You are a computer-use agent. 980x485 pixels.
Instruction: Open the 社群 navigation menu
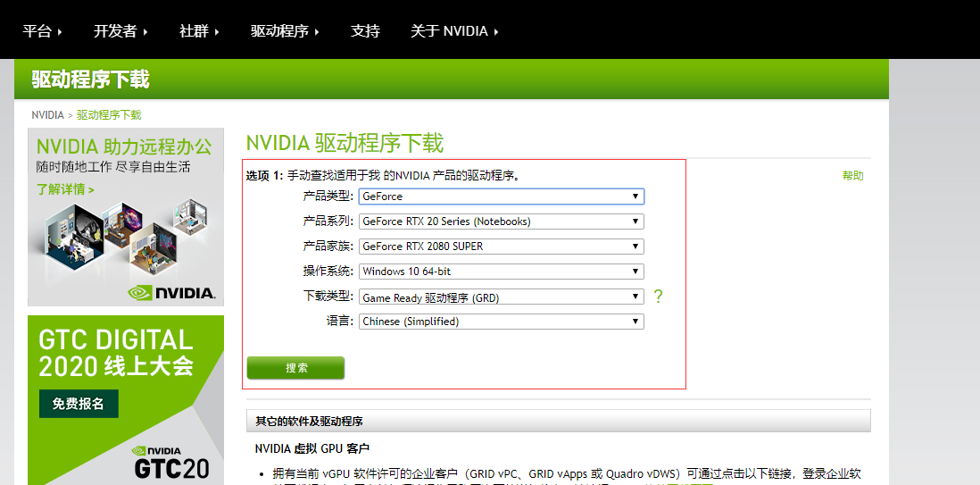coord(199,31)
